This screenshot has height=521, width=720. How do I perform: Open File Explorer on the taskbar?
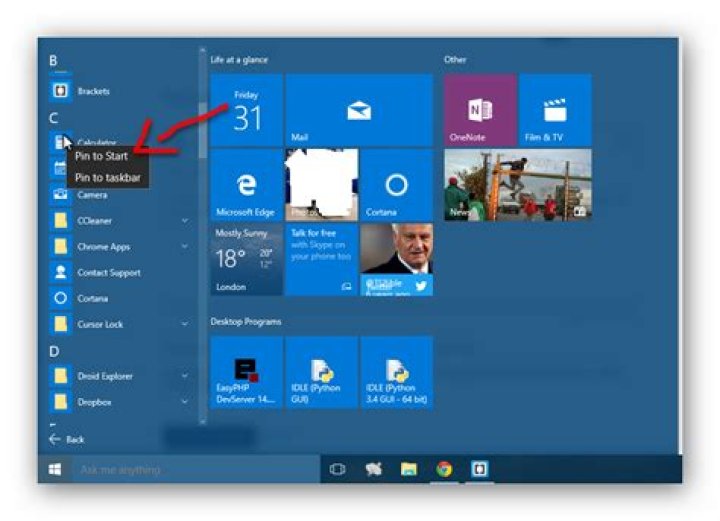[409, 469]
